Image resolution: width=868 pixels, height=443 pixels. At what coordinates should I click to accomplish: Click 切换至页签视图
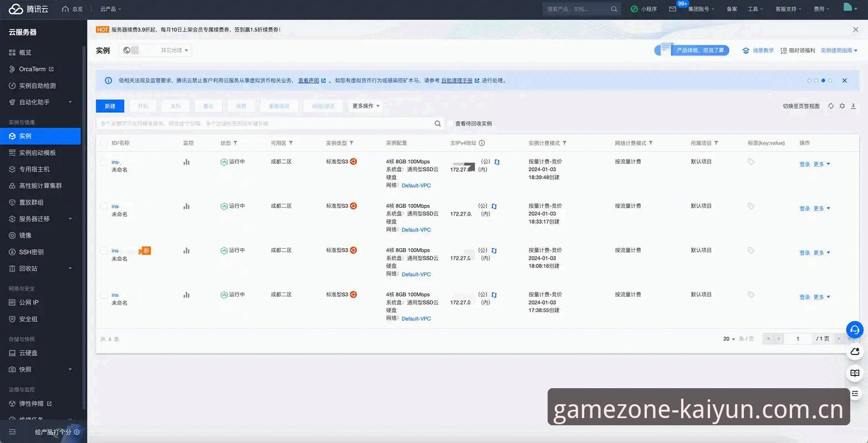[x=801, y=106]
